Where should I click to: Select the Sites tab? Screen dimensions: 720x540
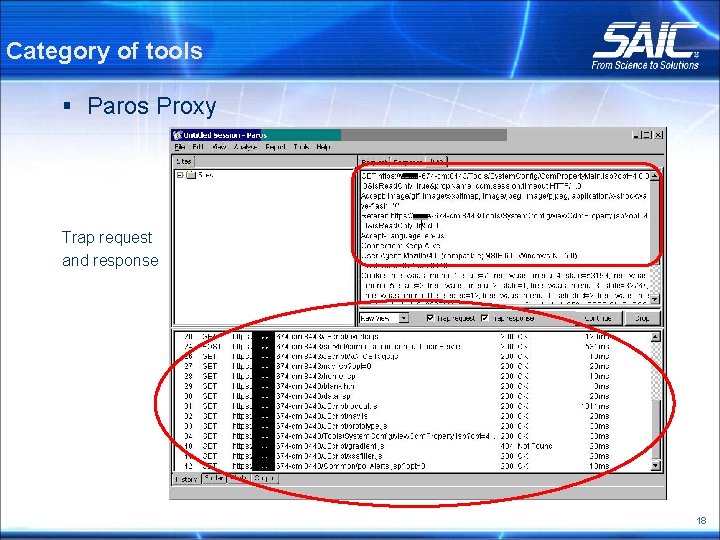[184, 161]
